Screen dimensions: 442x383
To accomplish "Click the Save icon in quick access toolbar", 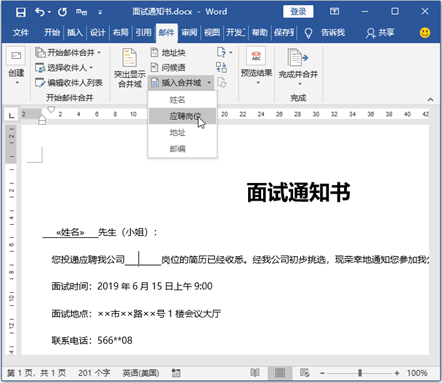I will (21, 12).
